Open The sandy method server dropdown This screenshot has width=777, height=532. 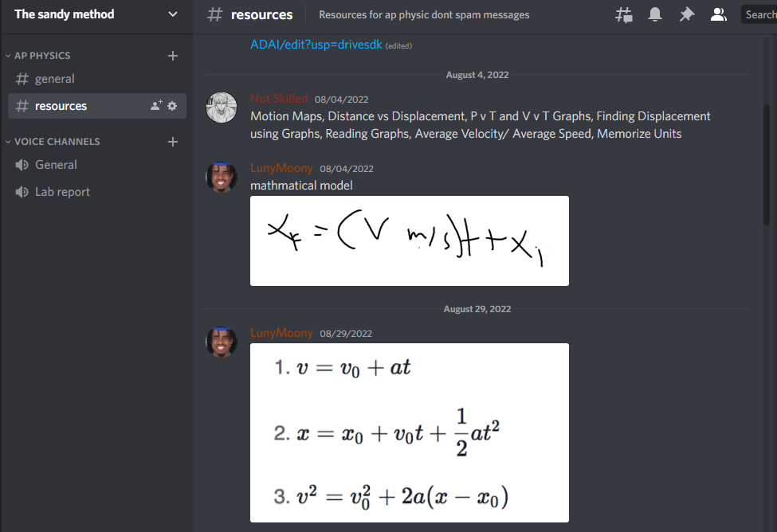click(x=96, y=14)
